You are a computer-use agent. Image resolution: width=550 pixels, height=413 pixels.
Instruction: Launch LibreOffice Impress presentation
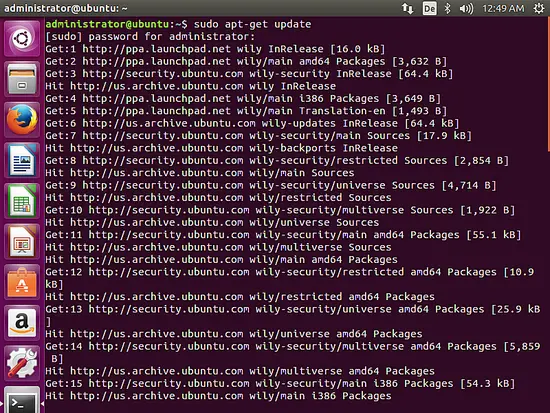[x=22, y=242]
